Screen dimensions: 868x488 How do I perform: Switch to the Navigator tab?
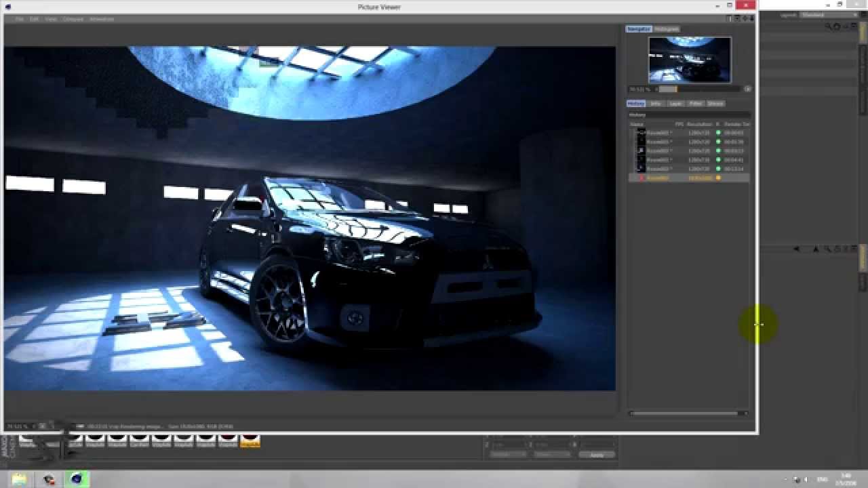(639, 29)
